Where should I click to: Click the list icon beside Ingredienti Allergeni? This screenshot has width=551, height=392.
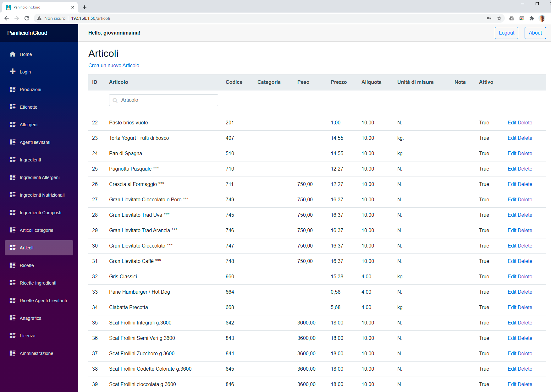tap(13, 177)
